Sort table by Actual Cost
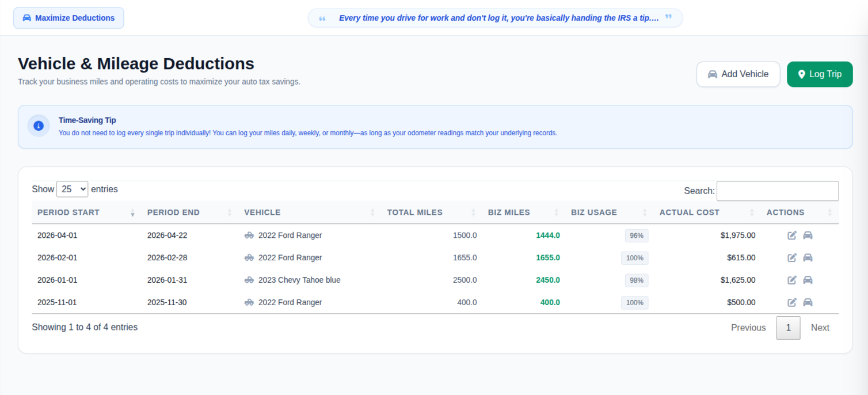The width and height of the screenshot is (868, 395). point(707,212)
